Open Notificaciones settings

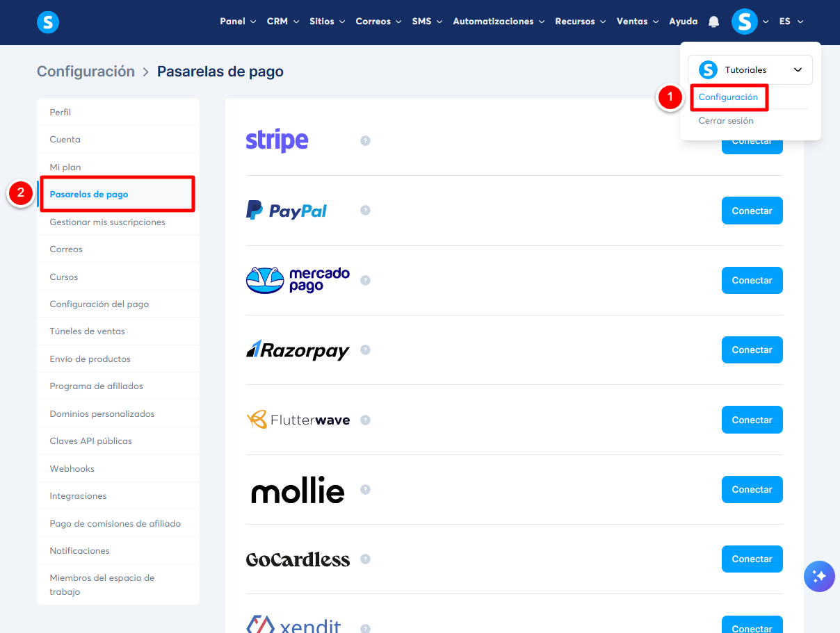pos(118,551)
